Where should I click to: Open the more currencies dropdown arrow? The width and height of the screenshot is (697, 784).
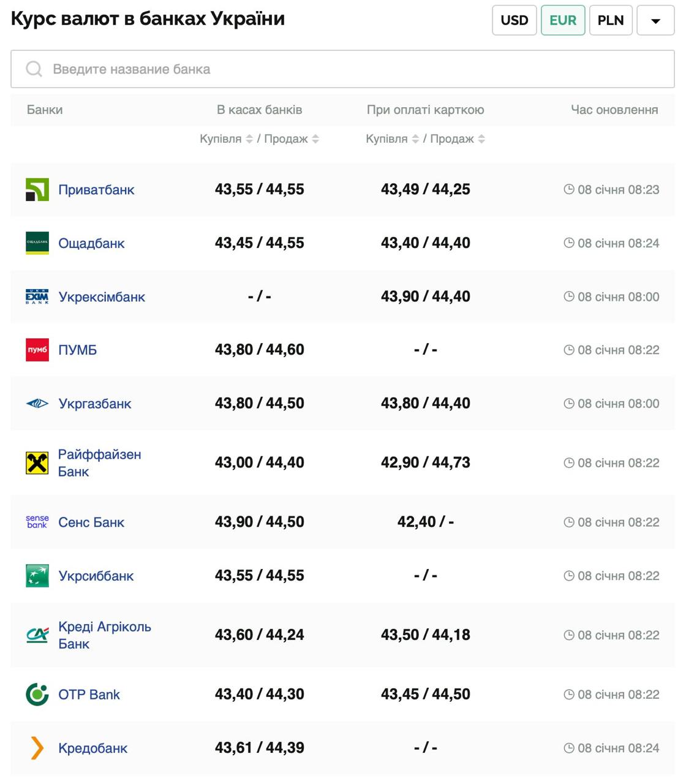[x=655, y=20]
